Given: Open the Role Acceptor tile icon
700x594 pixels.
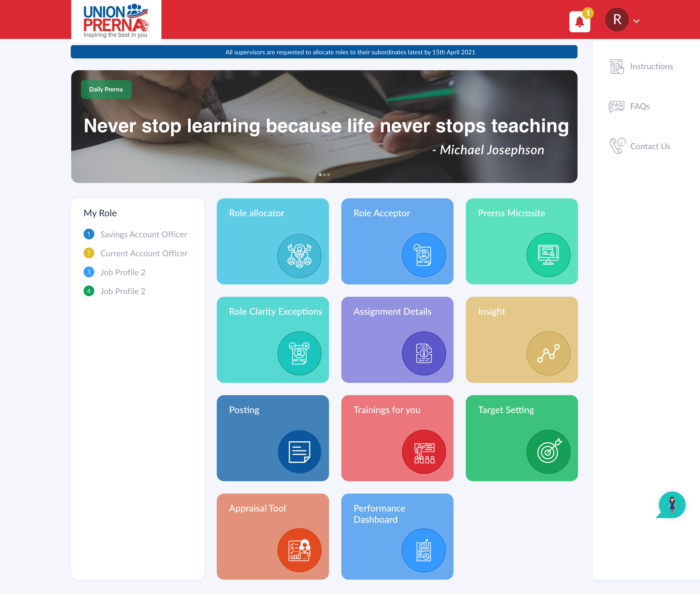Looking at the screenshot, I should pos(424,255).
